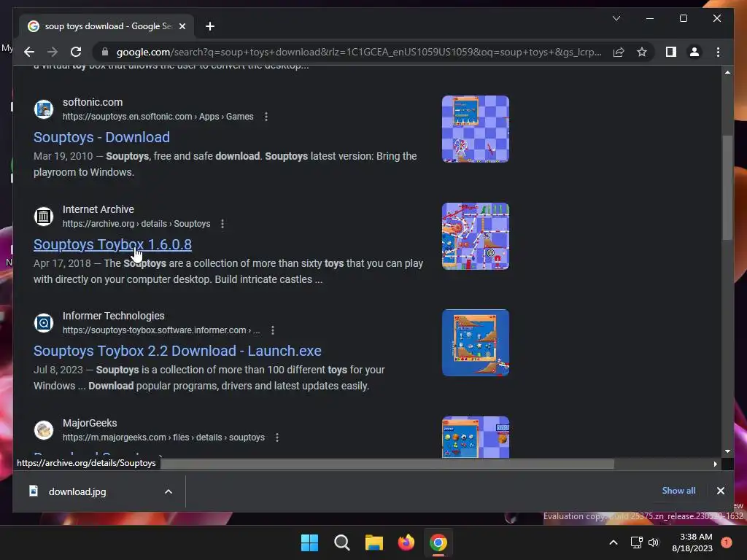Screen dimensions: 747x560
Task: Open a new browser tab
Action: pyautogui.click(x=209, y=26)
